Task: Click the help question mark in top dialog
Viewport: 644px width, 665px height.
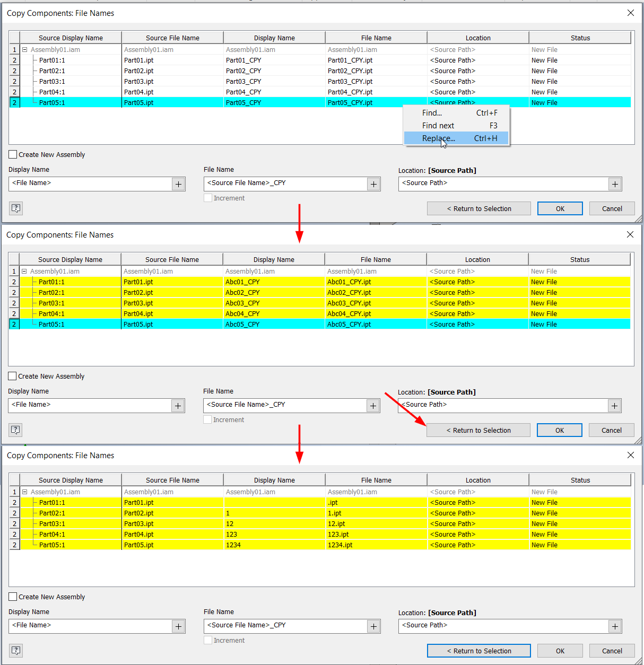Action: (16, 208)
